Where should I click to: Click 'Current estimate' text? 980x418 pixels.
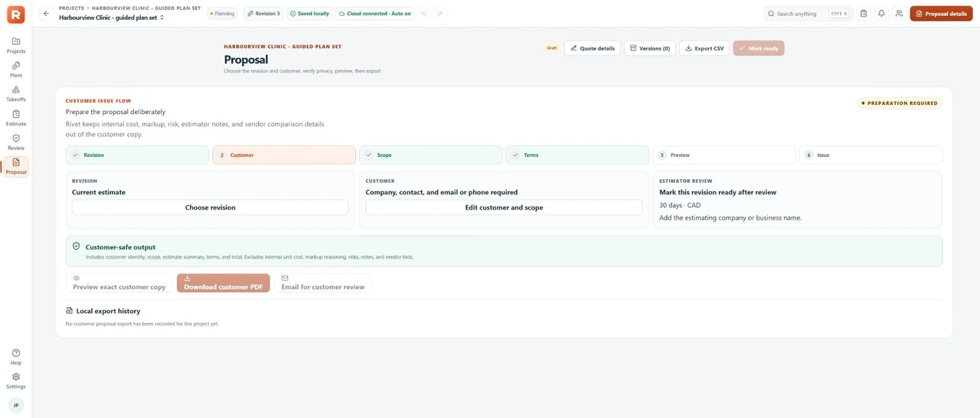click(99, 192)
